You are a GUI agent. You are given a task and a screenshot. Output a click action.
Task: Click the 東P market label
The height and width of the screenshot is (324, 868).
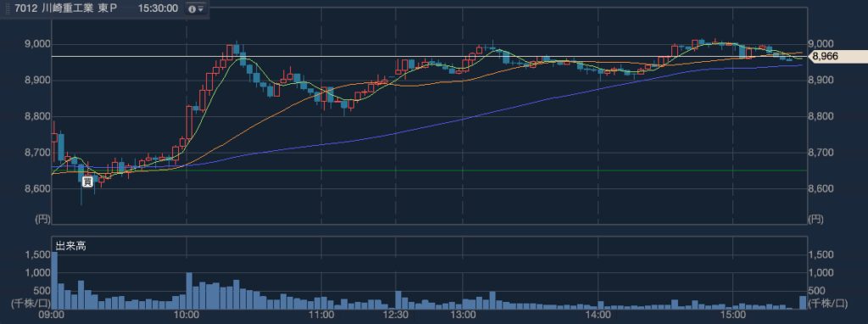[x=108, y=8]
